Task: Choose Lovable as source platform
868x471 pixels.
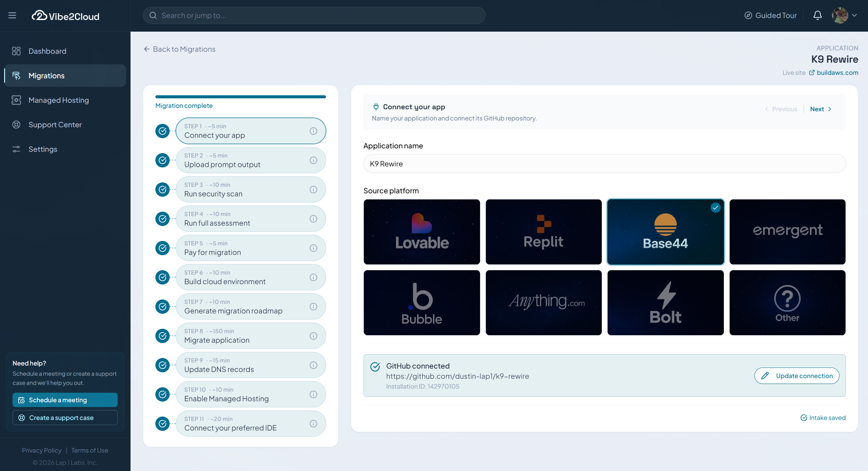Action: tap(422, 232)
